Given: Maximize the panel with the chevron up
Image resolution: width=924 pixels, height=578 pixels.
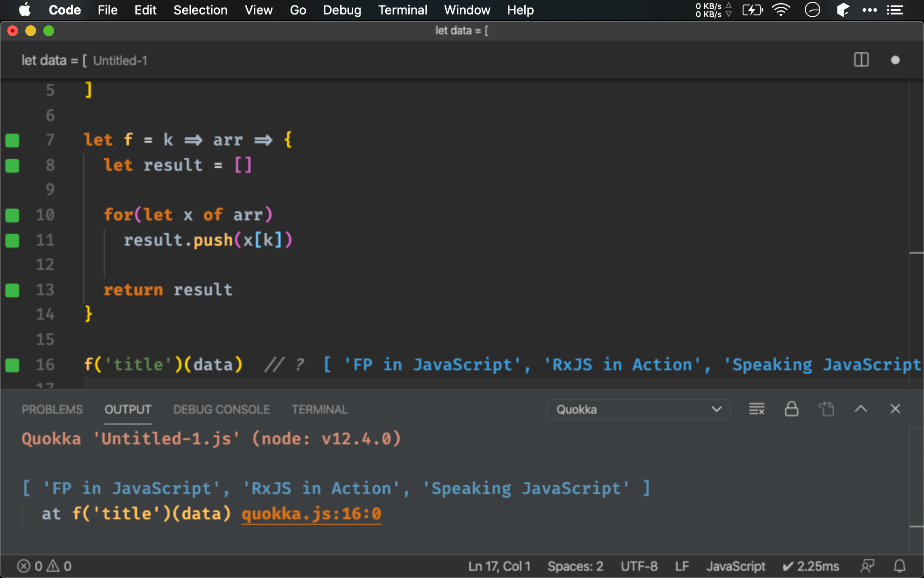Looking at the screenshot, I should [x=861, y=409].
